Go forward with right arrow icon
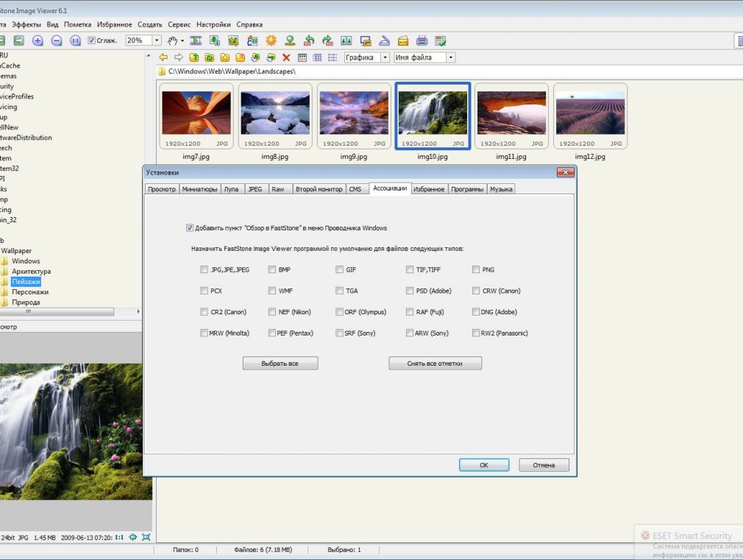Screen dimensions: 743x560 (179, 57)
